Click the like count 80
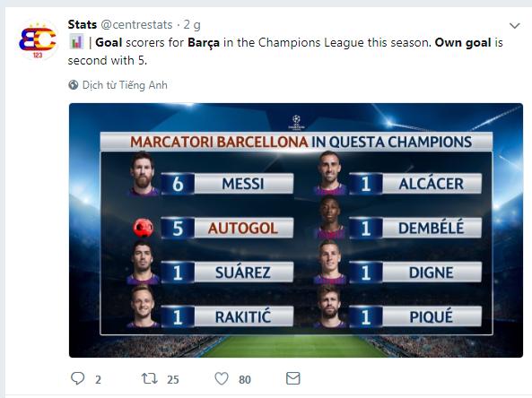532x398 pixels. point(245,379)
